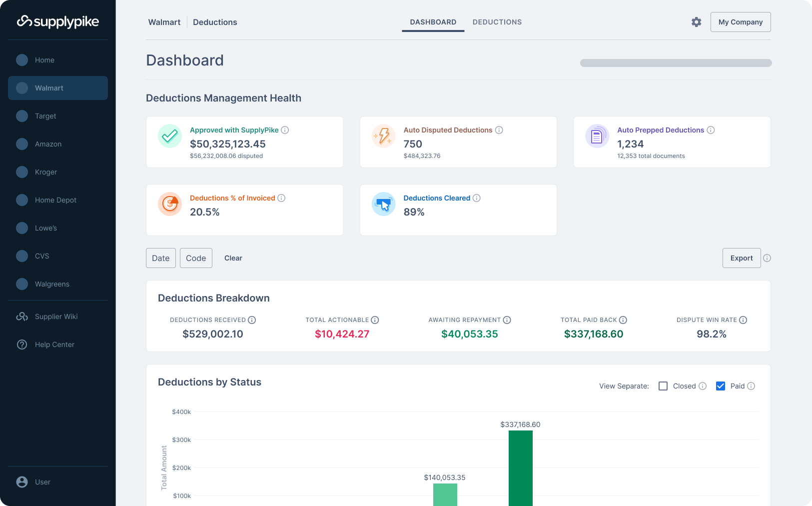Click info icon for Dispute Win Rate
This screenshot has height=506, width=812.
point(743,320)
